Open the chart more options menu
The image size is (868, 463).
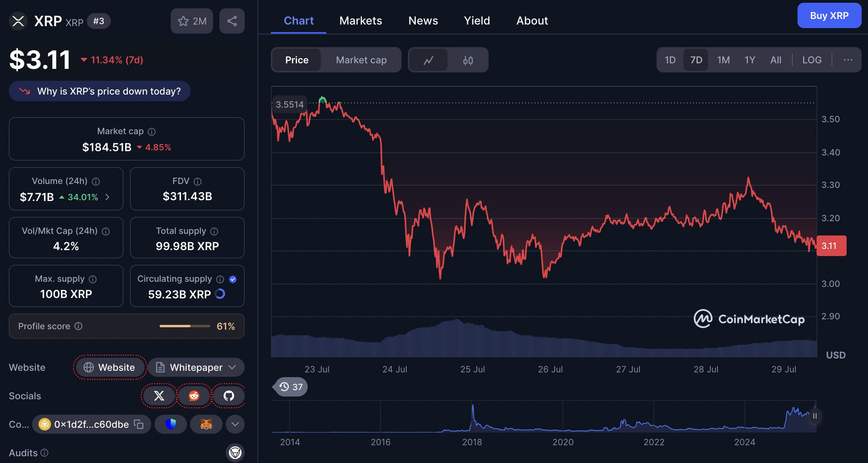tap(848, 60)
